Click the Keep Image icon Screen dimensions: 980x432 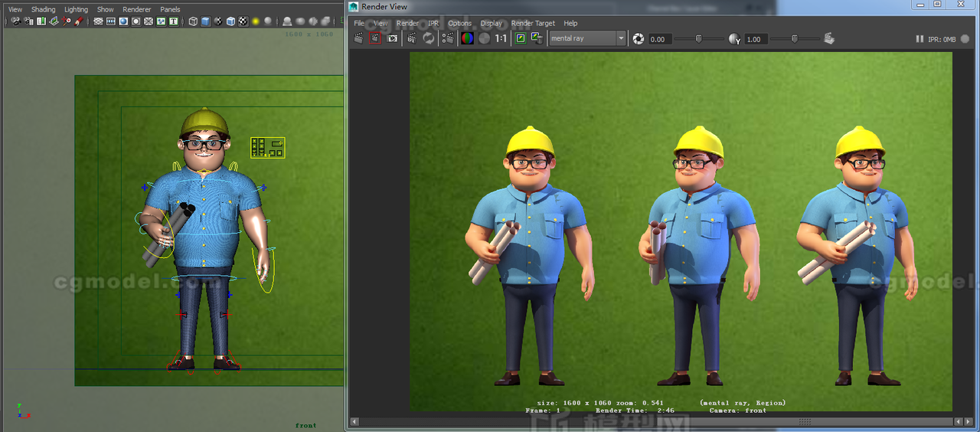521,38
